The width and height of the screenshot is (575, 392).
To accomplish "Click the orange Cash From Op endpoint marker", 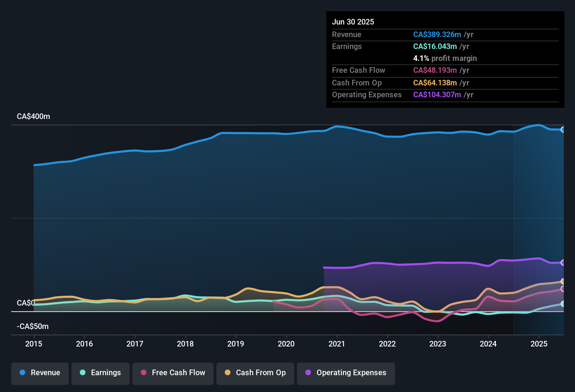I will [563, 281].
